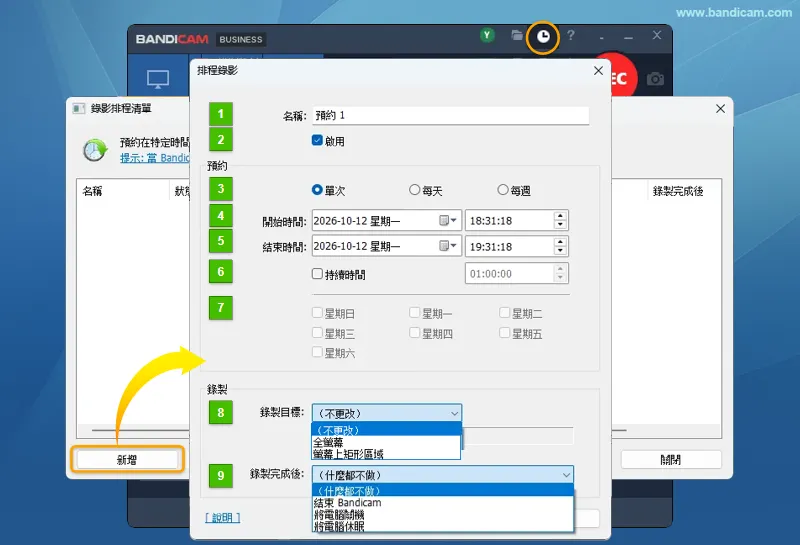Check the 星期日 checkbox

[317, 312]
